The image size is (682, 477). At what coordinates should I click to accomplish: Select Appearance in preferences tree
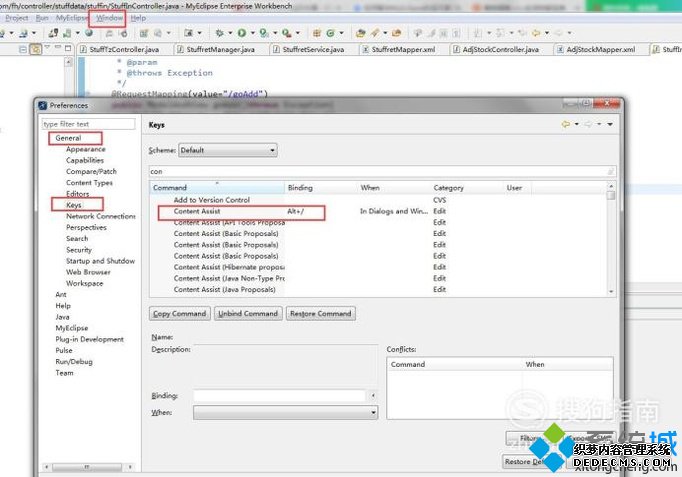tap(86, 149)
